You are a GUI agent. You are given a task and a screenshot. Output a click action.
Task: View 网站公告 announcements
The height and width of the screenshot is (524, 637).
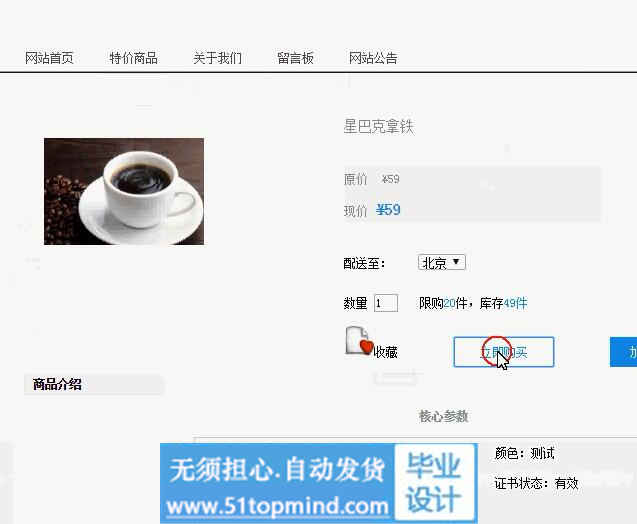tap(373, 58)
